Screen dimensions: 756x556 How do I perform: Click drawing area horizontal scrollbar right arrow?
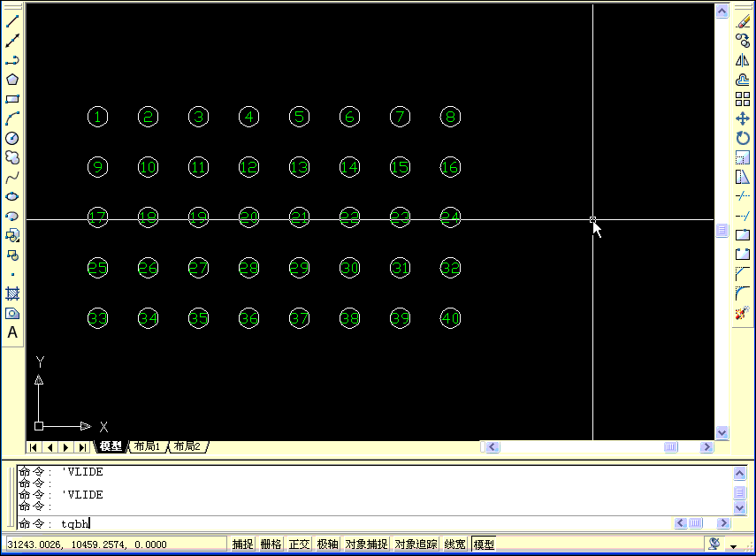click(x=706, y=447)
